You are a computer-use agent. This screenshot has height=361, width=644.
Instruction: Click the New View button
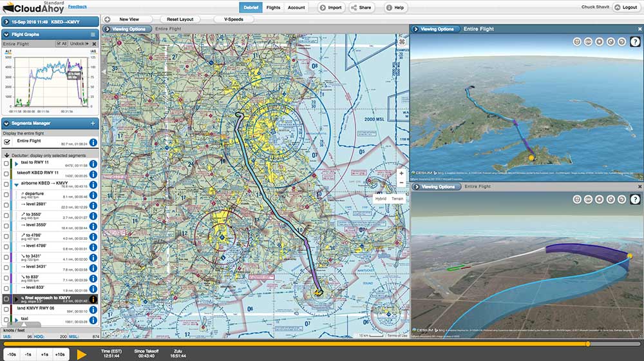[x=129, y=19]
